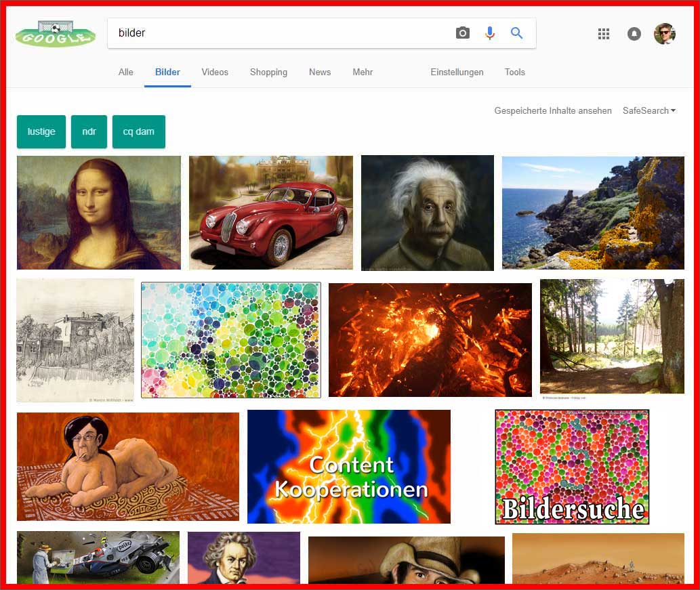
Task: Filter results with 'cq dam' chip
Action: coord(139,131)
